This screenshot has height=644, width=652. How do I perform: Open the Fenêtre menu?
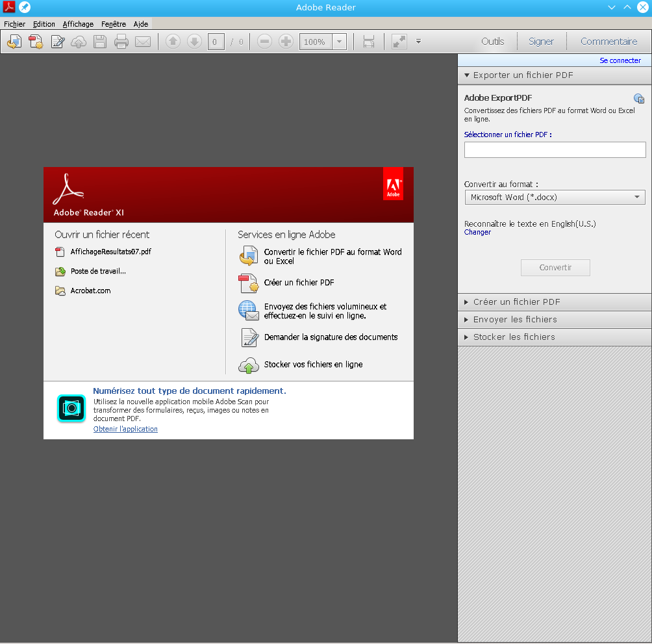click(114, 24)
